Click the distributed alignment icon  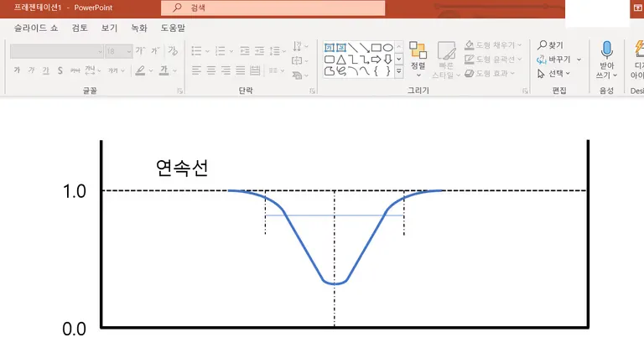pos(255,70)
